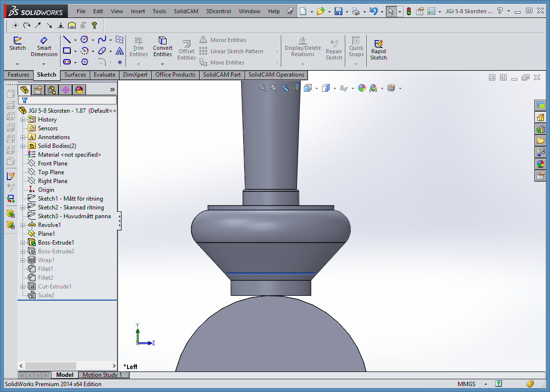Click the Undo toolbar icon

[x=373, y=11]
